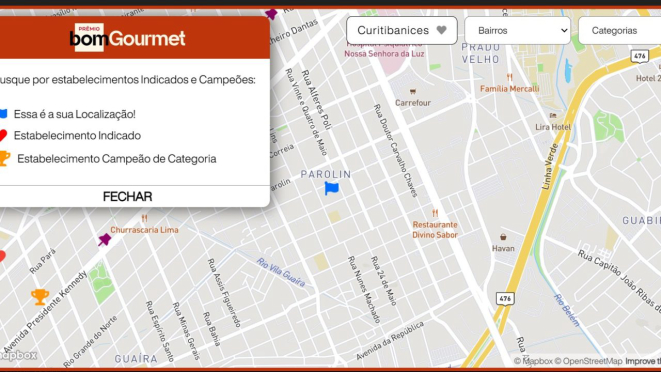Click the Havan label
This screenshot has height=372, width=661.
point(503,248)
